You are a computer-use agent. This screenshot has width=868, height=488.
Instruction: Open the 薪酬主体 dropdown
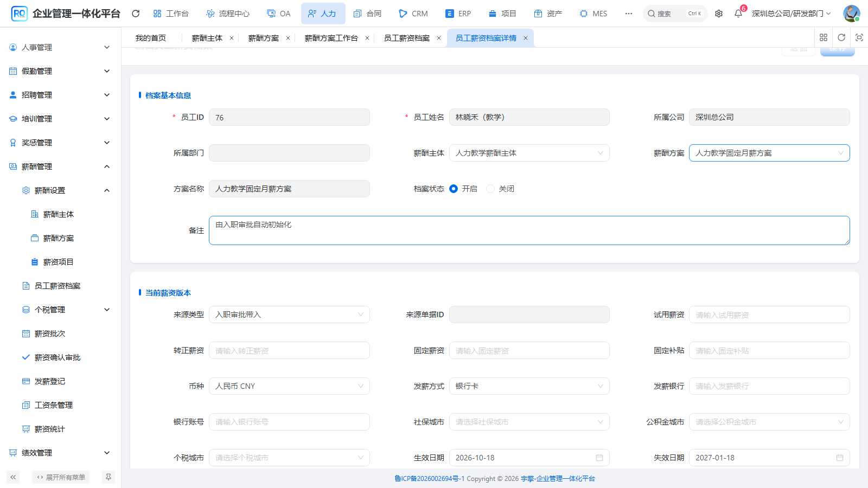pyautogui.click(x=529, y=153)
